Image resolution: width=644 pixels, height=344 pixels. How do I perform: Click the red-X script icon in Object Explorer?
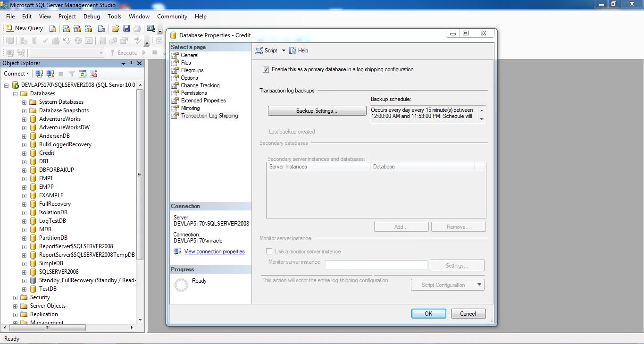93,74
